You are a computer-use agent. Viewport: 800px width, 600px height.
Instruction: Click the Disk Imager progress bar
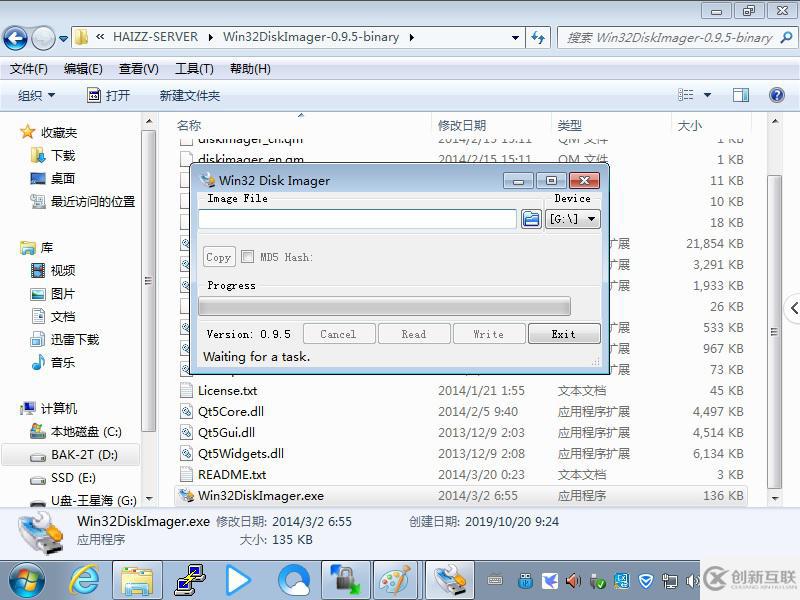click(x=385, y=306)
